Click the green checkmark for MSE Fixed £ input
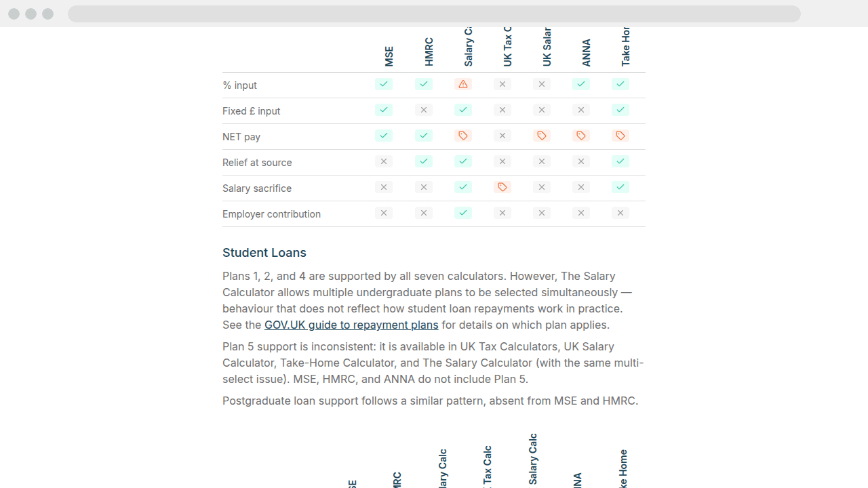 click(384, 110)
